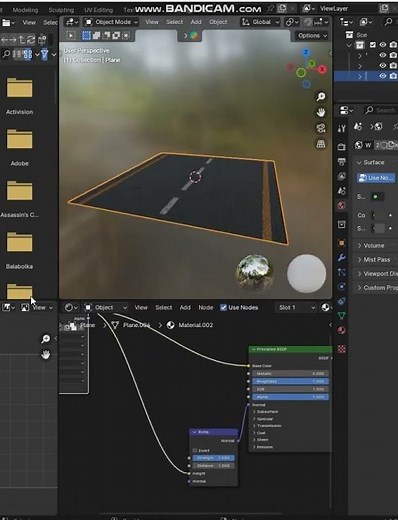Open the Object Mode dropdown

tap(111, 22)
